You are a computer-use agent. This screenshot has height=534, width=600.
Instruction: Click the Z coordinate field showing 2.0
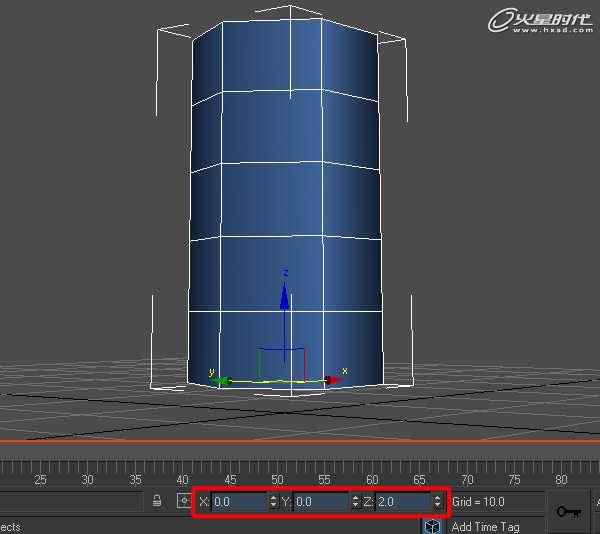click(404, 501)
